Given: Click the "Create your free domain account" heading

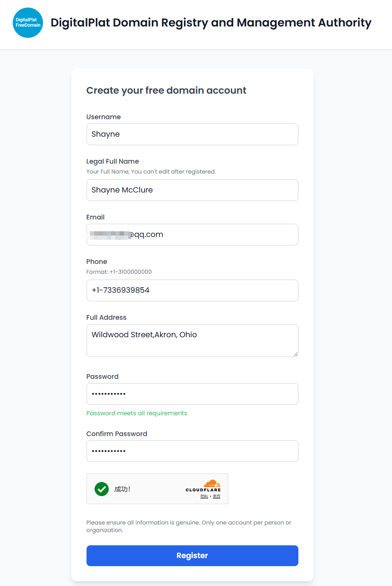Looking at the screenshot, I should pyautogui.click(x=166, y=90).
